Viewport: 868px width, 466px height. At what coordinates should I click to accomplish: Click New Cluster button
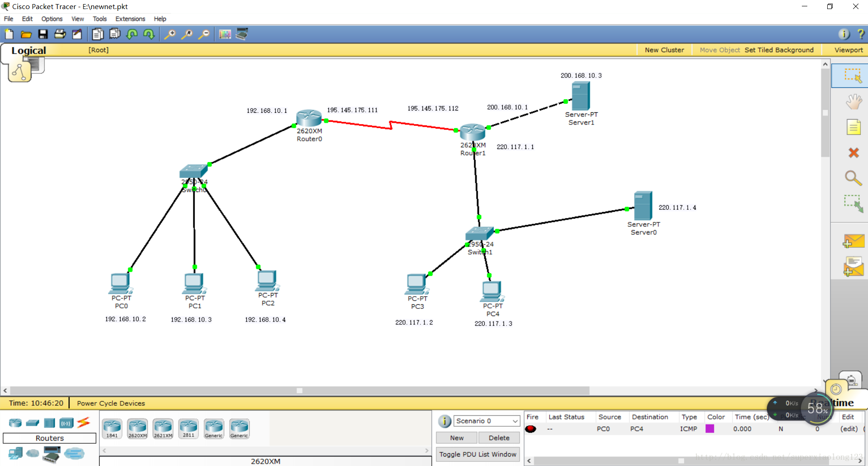click(664, 50)
